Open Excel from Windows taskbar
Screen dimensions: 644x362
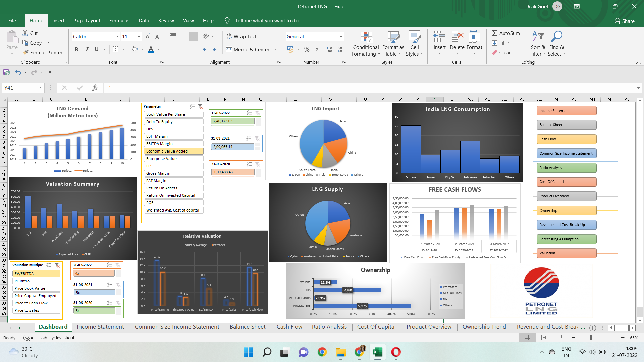377,352
